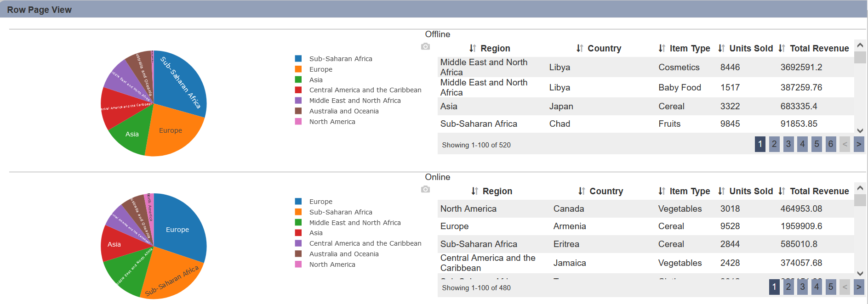Go to page 5 of Online table

coord(831,287)
